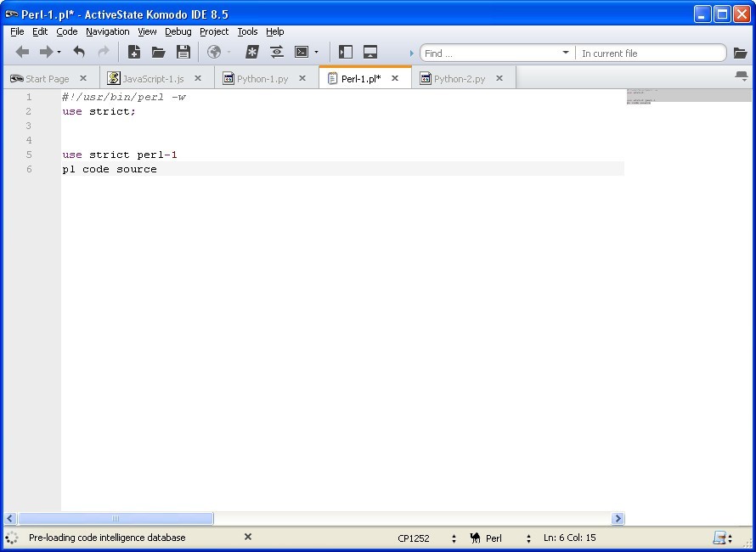Preview in browser globe icon

click(214, 52)
